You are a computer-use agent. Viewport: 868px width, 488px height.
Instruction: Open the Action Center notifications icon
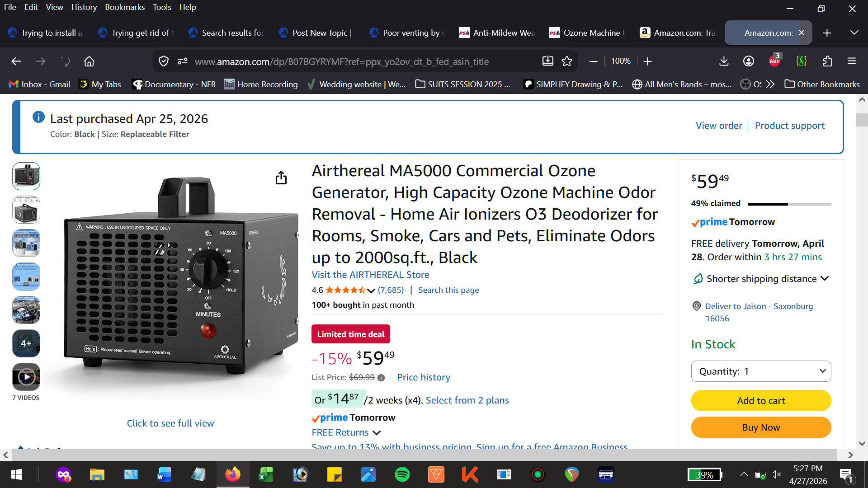pos(846,474)
